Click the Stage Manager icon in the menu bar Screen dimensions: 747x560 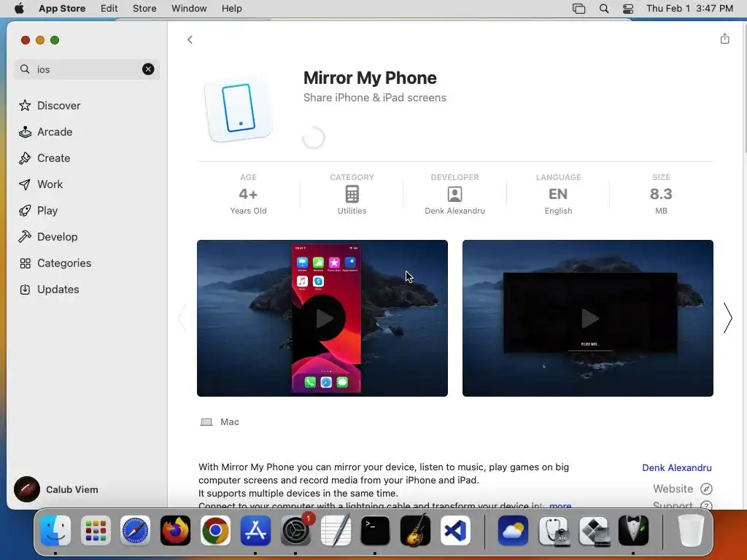tap(578, 8)
